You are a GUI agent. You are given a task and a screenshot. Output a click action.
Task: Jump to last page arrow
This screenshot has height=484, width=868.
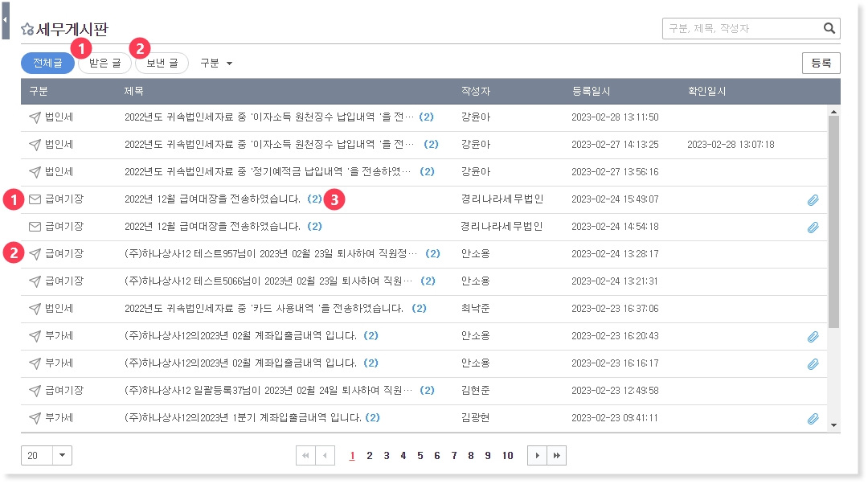pyautogui.click(x=556, y=456)
